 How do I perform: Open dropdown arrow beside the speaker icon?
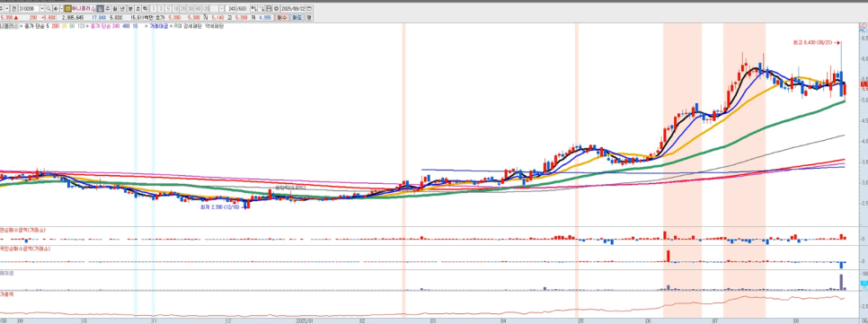pos(61,9)
